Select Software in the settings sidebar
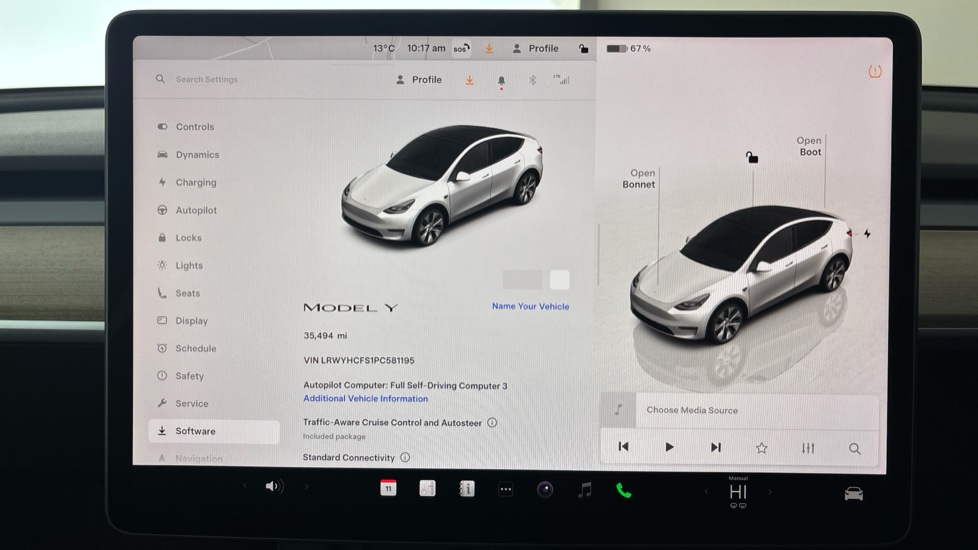This screenshot has width=978, height=550. (x=213, y=431)
